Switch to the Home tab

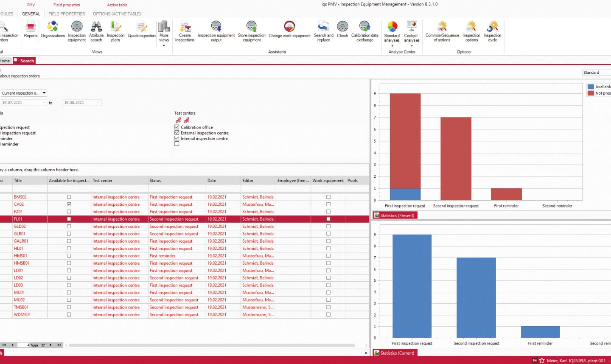(4, 61)
